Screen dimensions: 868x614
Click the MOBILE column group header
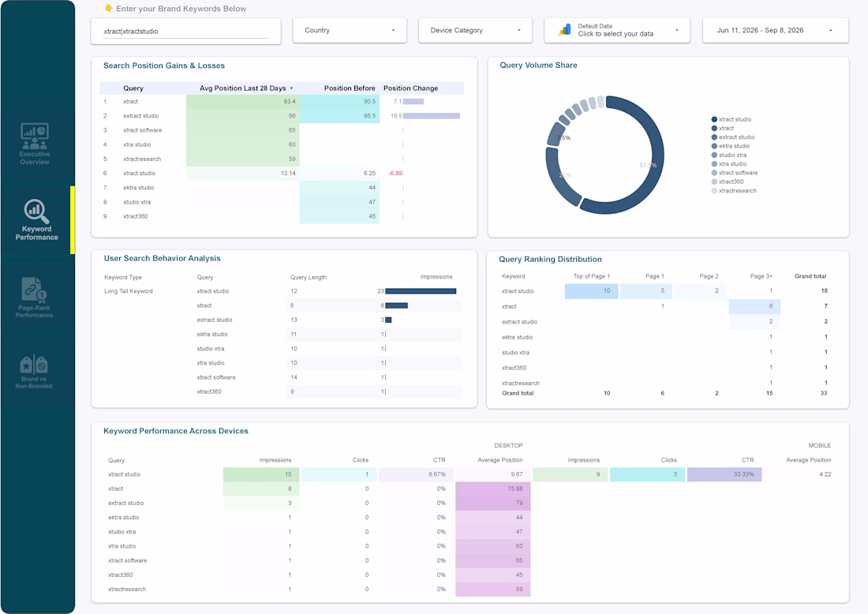[819, 446]
